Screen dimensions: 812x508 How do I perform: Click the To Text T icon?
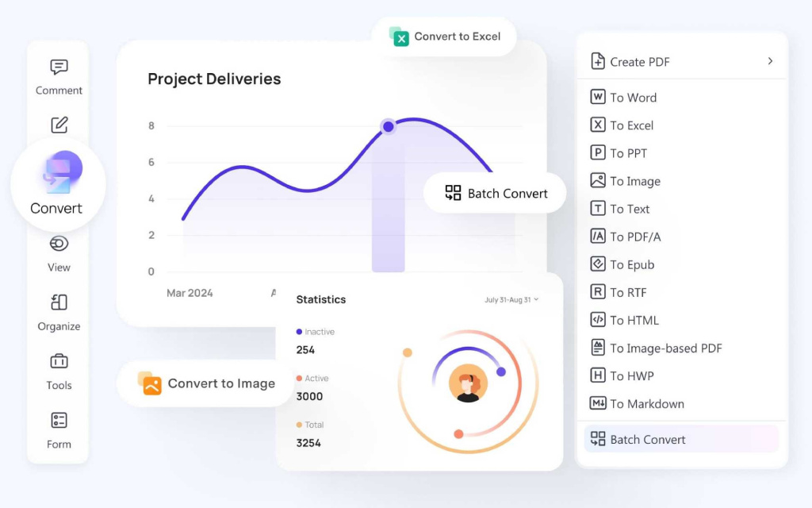coord(598,209)
